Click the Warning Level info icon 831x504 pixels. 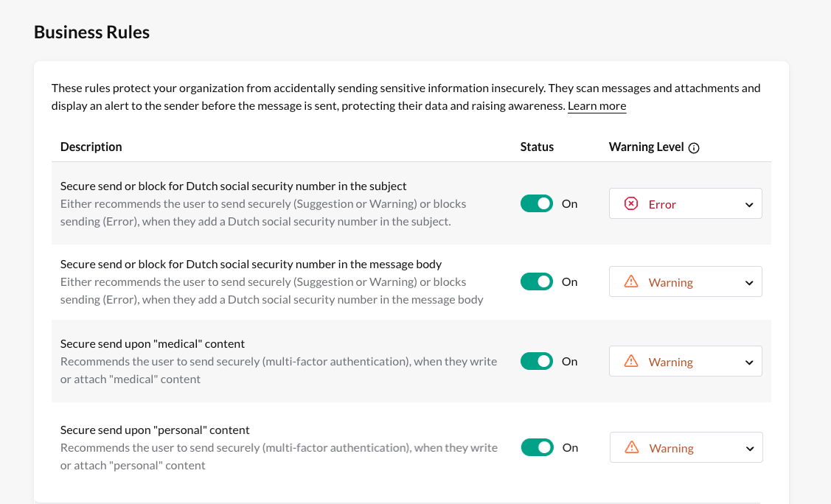click(x=694, y=148)
